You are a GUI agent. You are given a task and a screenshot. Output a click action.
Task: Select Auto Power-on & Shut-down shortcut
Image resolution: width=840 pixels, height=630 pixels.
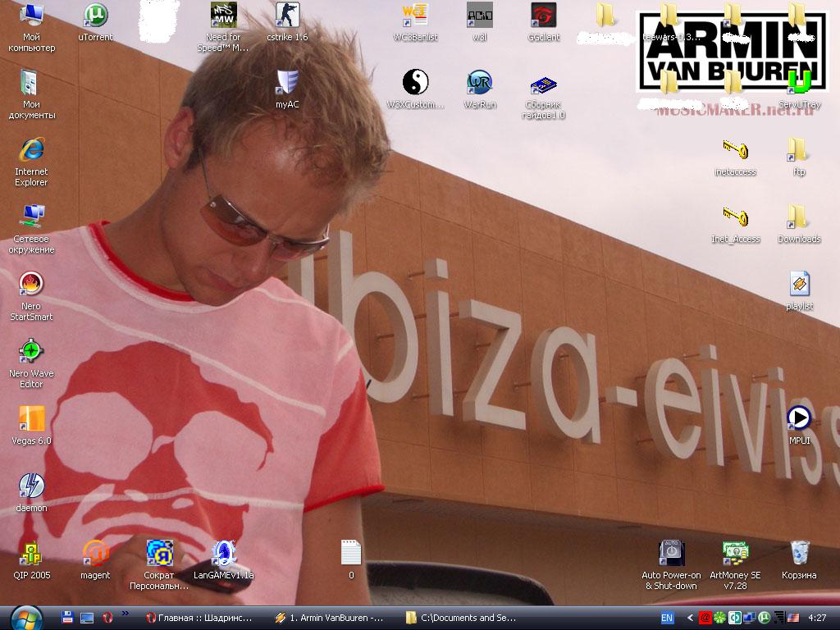pyautogui.click(x=671, y=566)
